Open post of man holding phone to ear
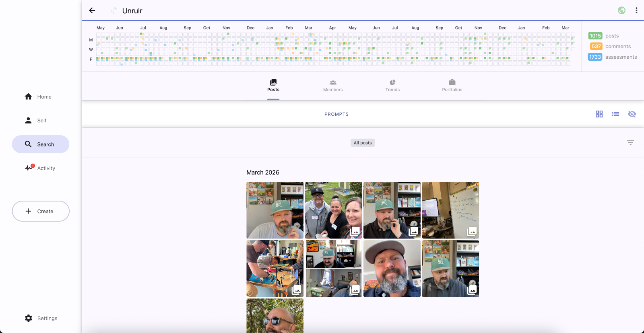This screenshot has width=644, height=333. (392, 210)
